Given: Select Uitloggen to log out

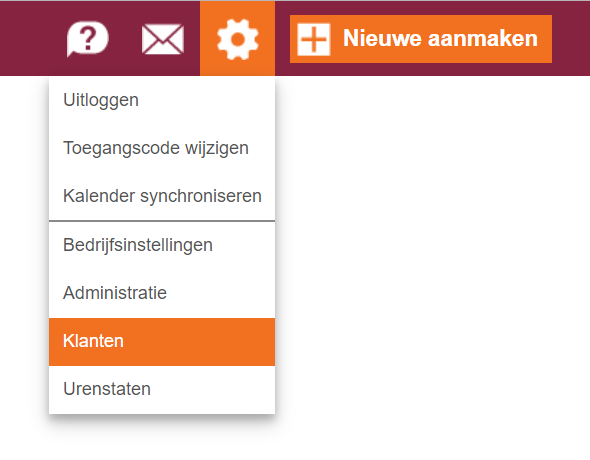Looking at the screenshot, I should click(162, 100).
